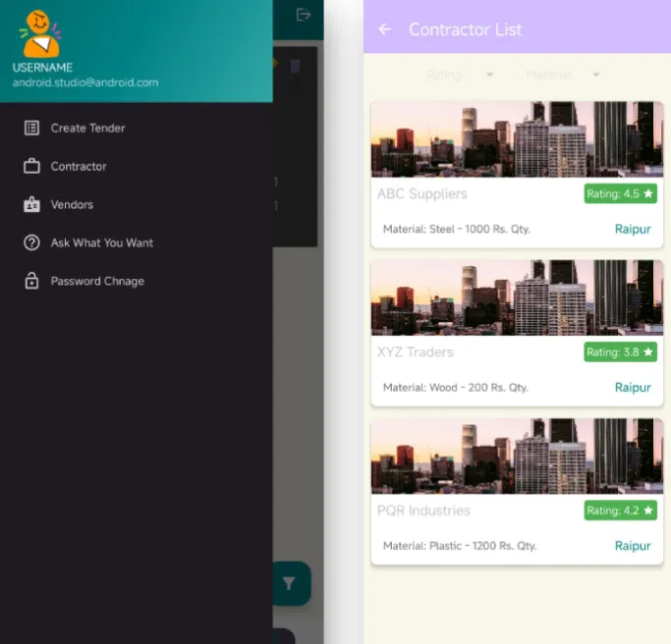Tap the user avatar in drawer header
The height and width of the screenshot is (644, 671).
pos(39,34)
